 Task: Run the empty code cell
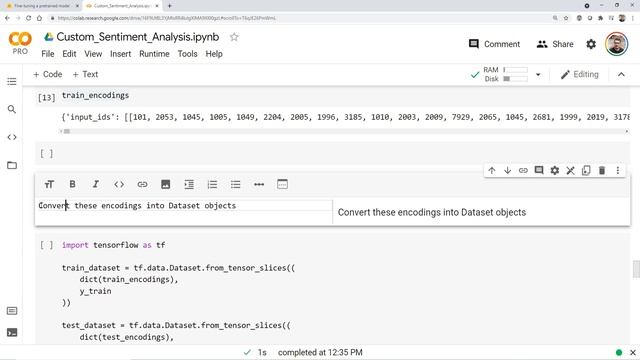[46, 153]
